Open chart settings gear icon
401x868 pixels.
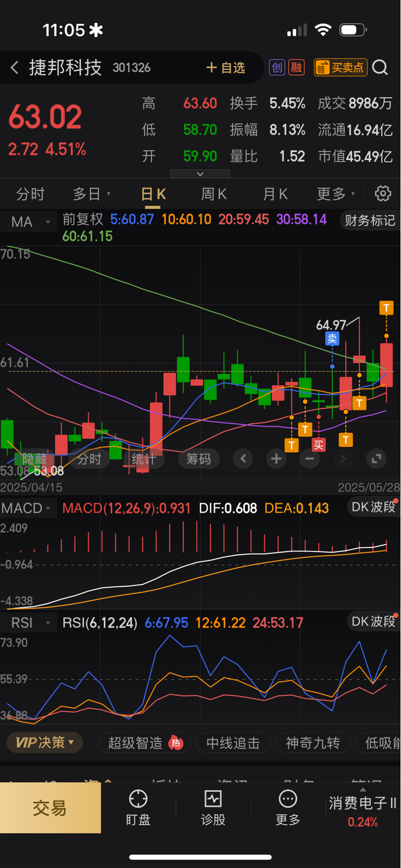click(x=383, y=193)
